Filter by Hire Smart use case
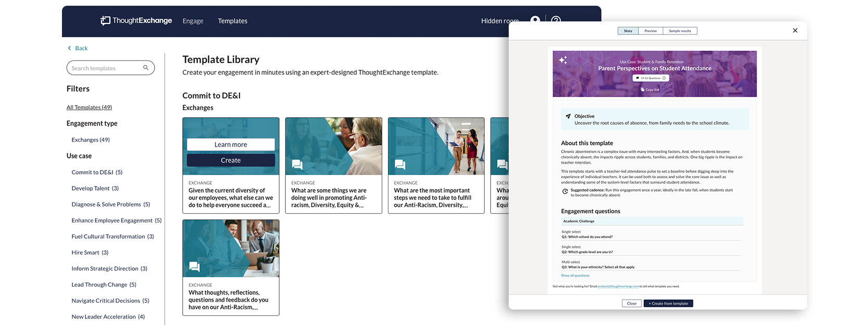868x333 pixels. coord(90,253)
